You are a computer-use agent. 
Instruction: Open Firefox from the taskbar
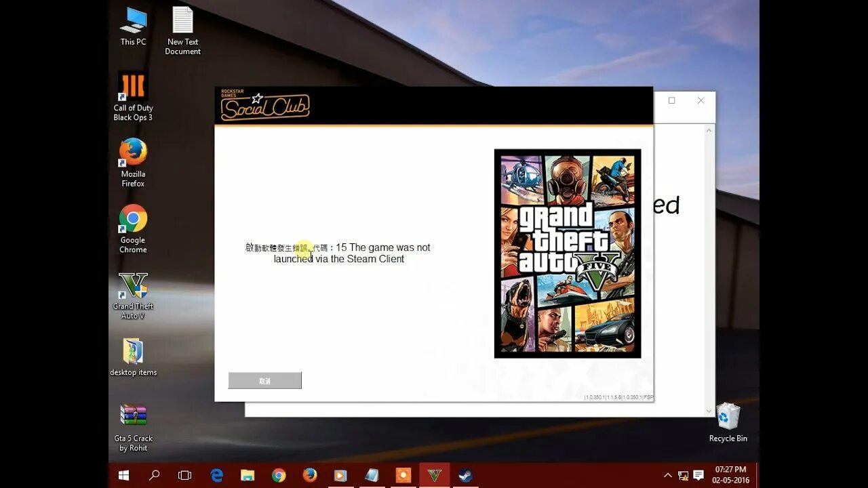pyautogui.click(x=310, y=475)
